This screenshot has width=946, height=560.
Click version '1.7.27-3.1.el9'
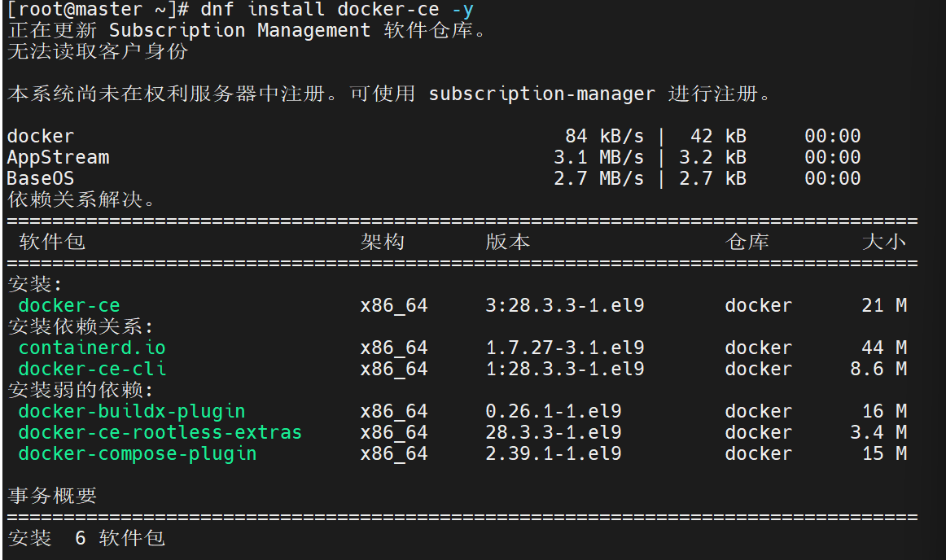point(565,348)
